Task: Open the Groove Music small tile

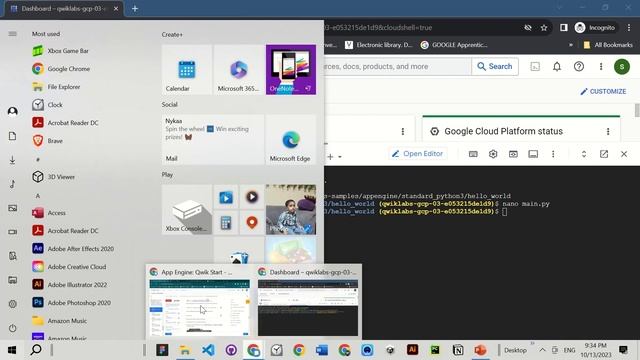Action: (252, 197)
